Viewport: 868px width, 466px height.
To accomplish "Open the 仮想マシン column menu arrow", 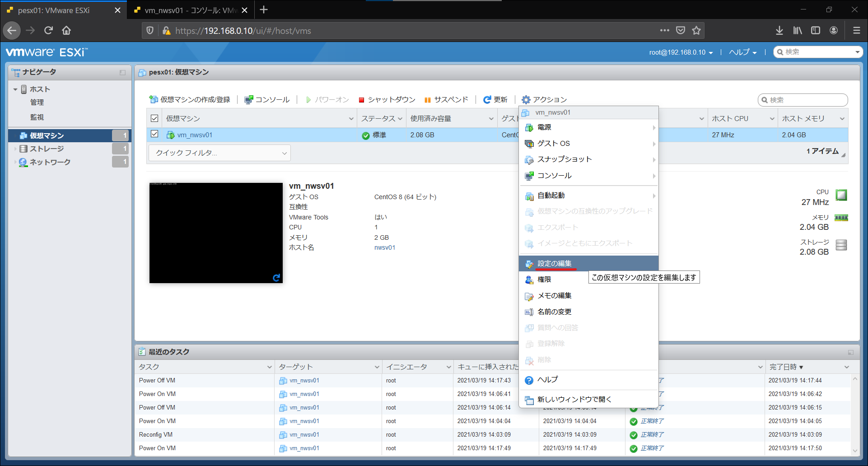I will coord(351,119).
